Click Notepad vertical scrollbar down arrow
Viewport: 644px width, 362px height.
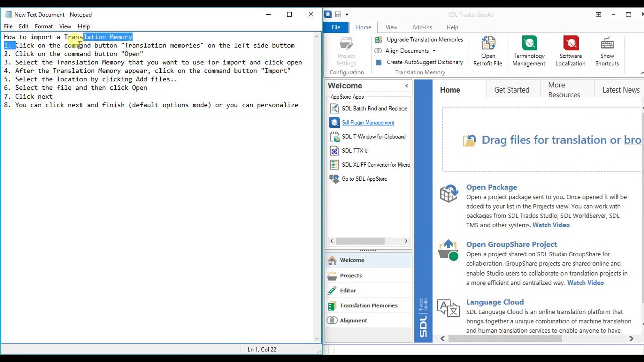tap(317, 339)
